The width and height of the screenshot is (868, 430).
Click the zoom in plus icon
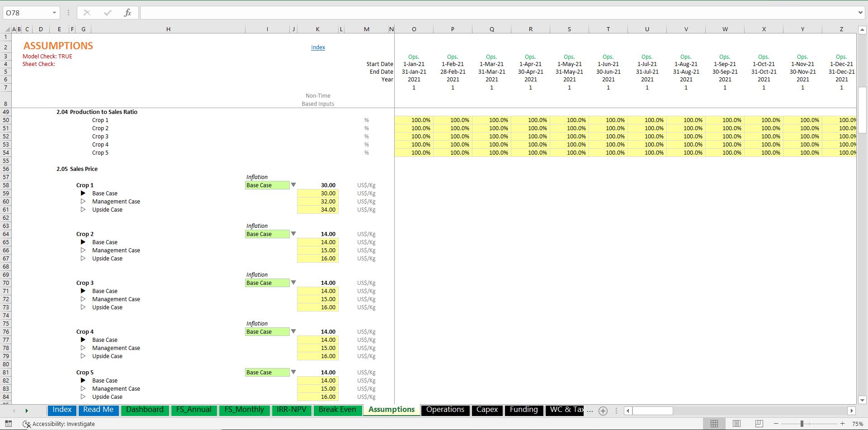pyautogui.click(x=842, y=424)
